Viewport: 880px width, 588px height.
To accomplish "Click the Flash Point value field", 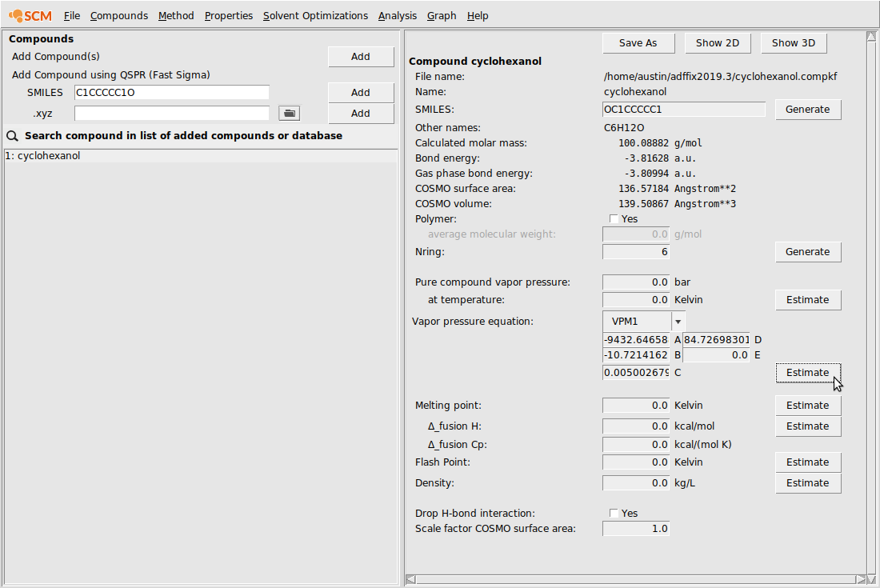I will (x=636, y=462).
